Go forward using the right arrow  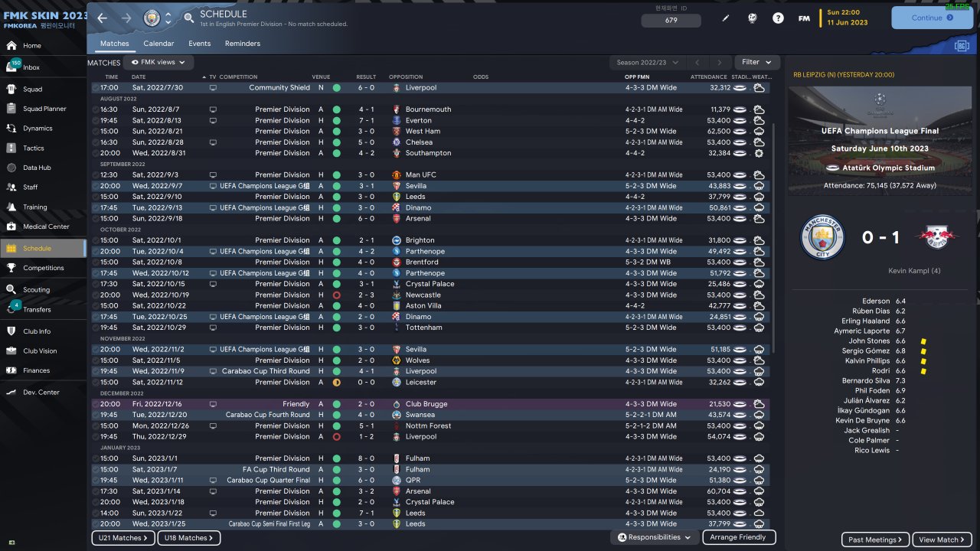pyautogui.click(x=126, y=18)
